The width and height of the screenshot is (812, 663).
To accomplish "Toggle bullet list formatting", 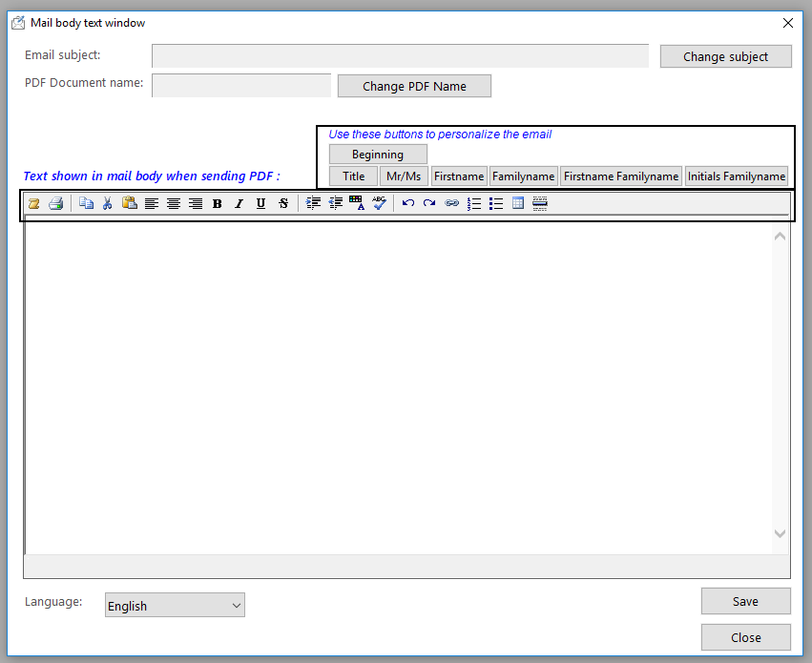I will click(x=495, y=203).
